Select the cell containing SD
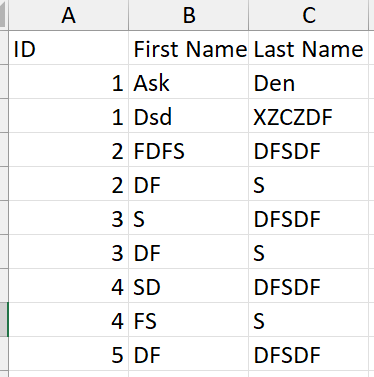 189,286
